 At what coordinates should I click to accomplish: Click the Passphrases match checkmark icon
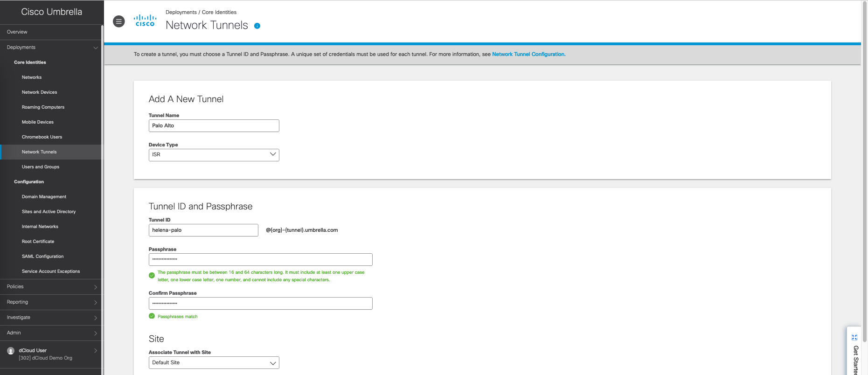pos(152,316)
